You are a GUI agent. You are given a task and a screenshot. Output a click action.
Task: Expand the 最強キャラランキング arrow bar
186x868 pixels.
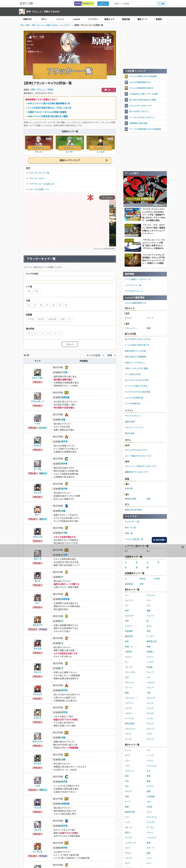(70, 160)
